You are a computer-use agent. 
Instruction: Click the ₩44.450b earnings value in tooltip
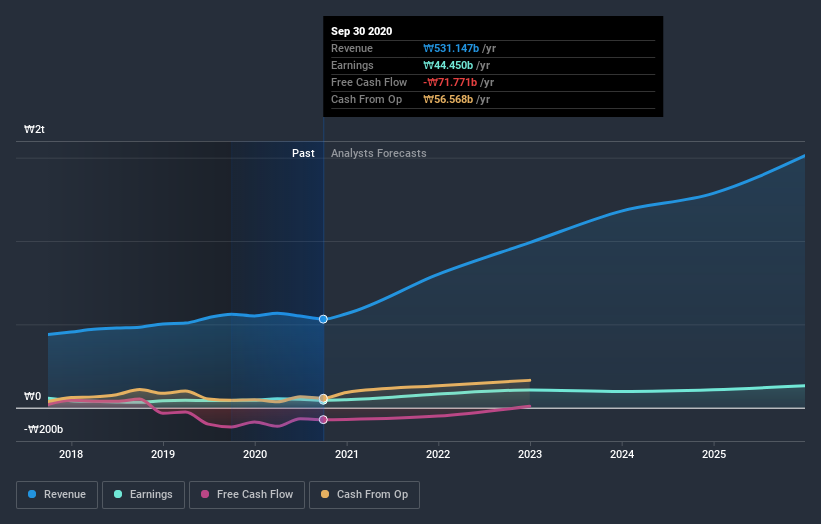click(x=448, y=65)
